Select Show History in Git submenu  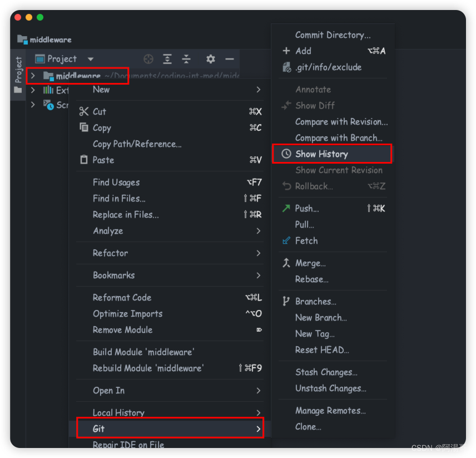click(x=332, y=154)
